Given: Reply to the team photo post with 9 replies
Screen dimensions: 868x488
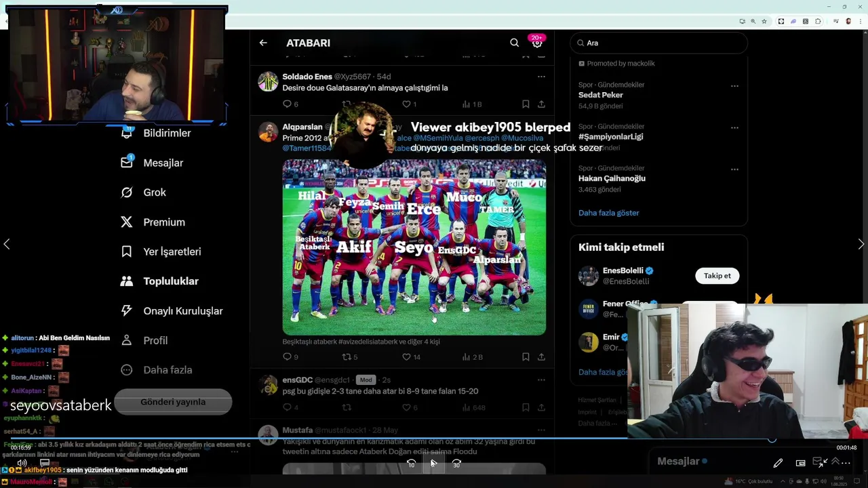Looking at the screenshot, I should [x=287, y=357].
